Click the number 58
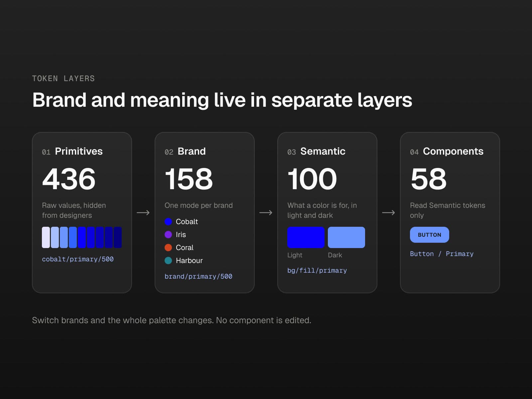The width and height of the screenshot is (532, 399). click(429, 179)
